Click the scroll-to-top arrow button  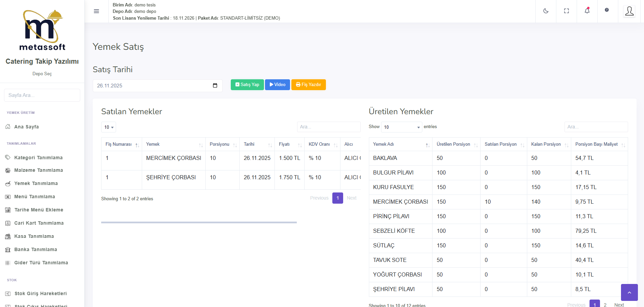629,292
